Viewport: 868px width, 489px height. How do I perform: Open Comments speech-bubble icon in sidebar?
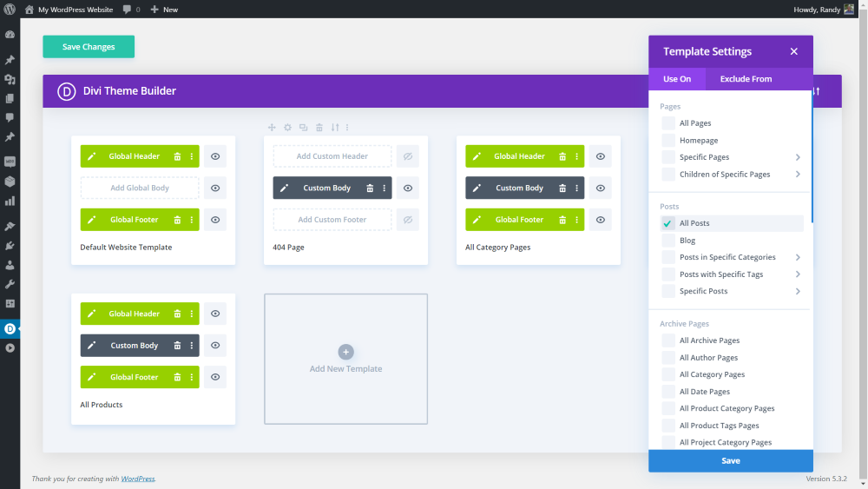10,117
